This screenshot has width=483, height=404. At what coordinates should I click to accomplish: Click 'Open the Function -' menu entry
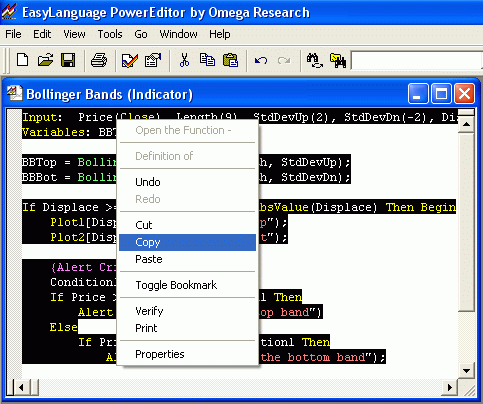pyautogui.click(x=187, y=130)
